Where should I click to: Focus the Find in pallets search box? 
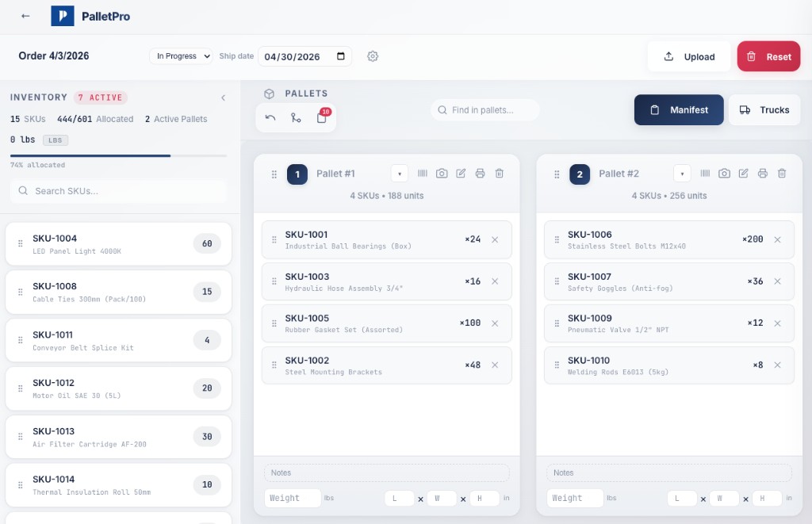pyautogui.click(x=485, y=110)
